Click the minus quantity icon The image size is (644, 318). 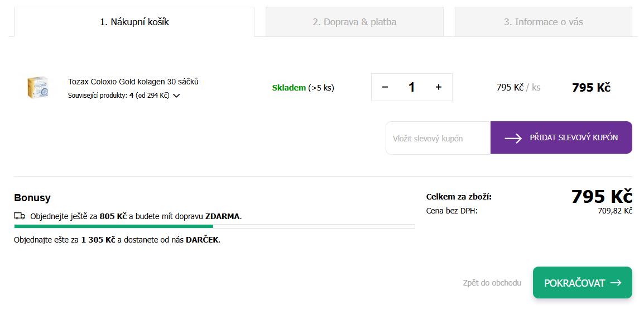pyautogui.click(x=385, y=87)
